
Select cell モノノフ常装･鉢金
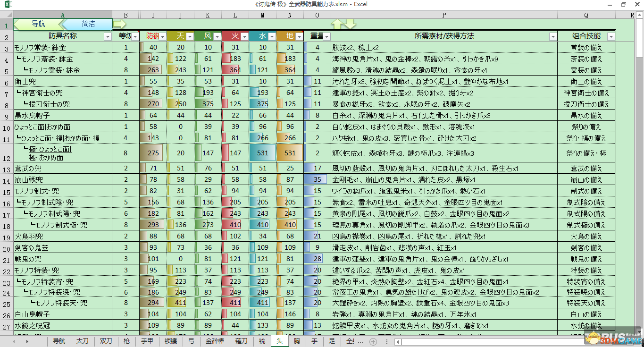tap(63, 47)
